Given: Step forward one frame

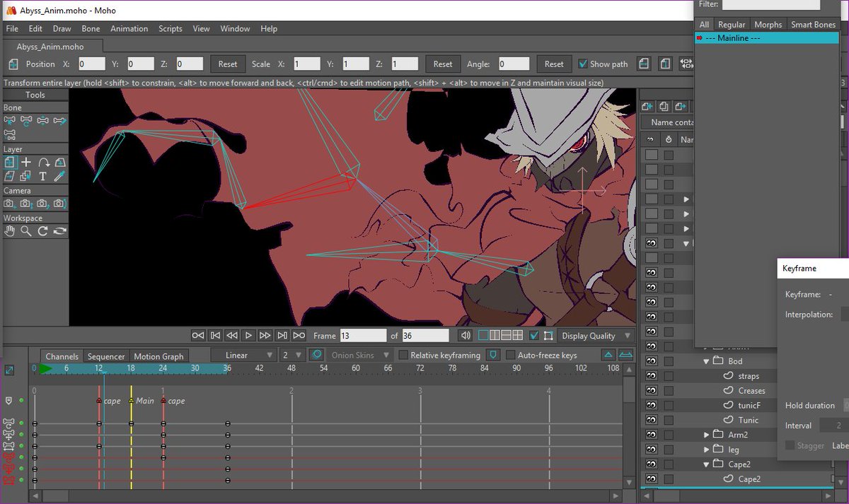Looking at the screenshot, I should [x=265, y=336].
